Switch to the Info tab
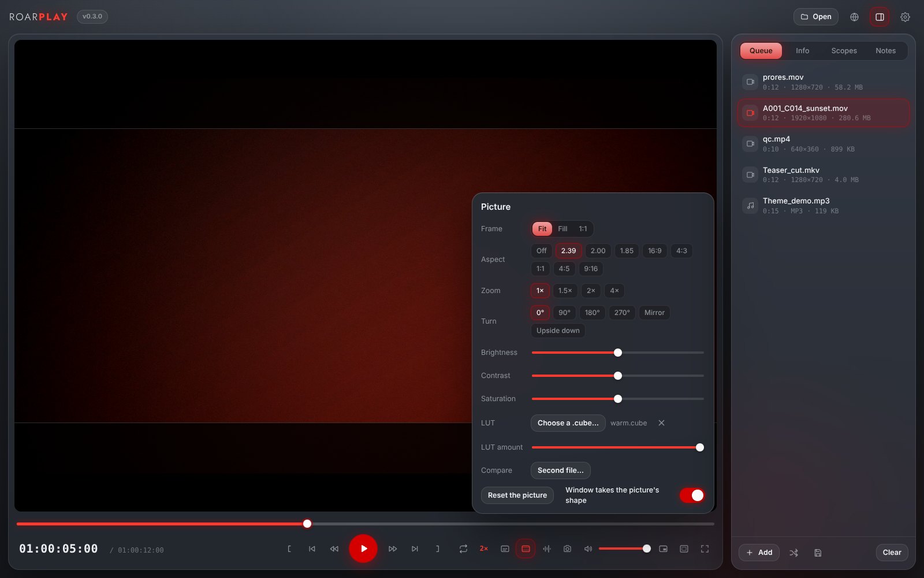The image size is (924, 578). (802, 51)
